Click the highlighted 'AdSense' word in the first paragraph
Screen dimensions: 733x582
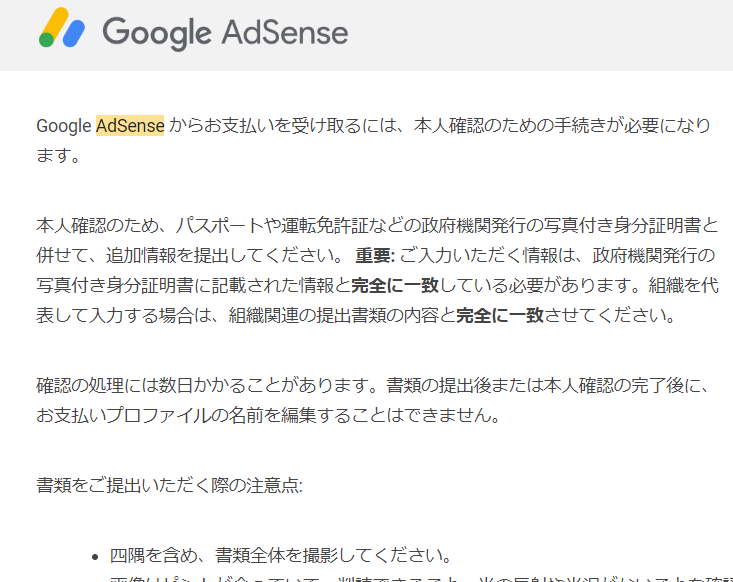(x=130, y=126)
